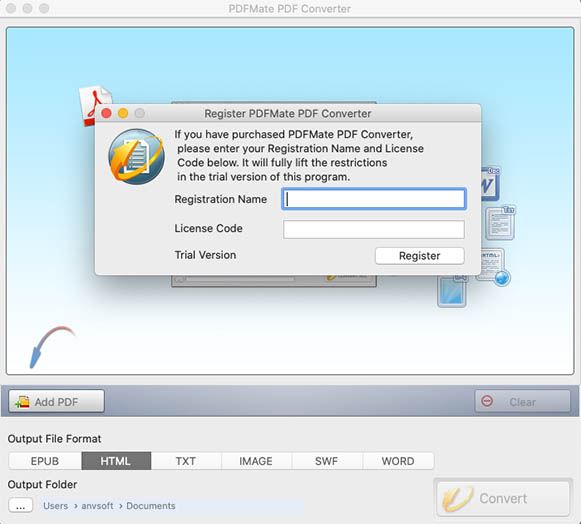Select the HTML output format

116,461
